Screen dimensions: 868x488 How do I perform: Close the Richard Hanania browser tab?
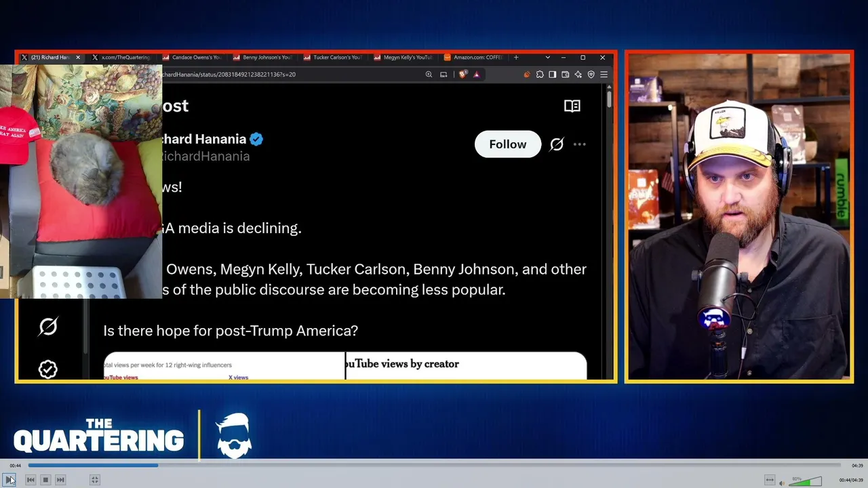[78, 58]
